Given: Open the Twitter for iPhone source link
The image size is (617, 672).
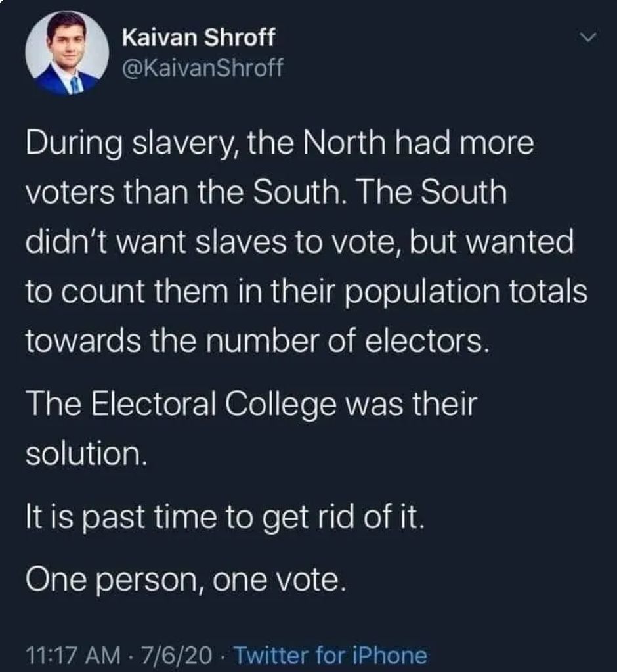Looking at the screenshot, I should 330,655.
